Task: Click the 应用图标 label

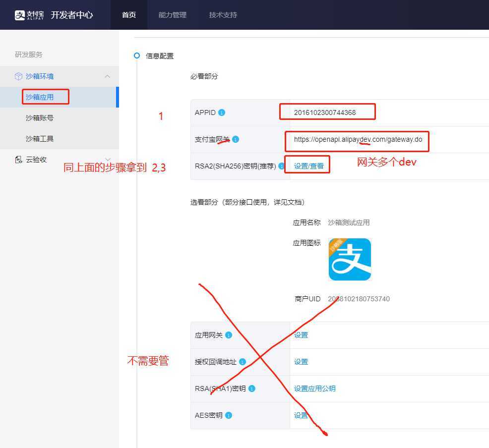Action: tap(306, 243)
